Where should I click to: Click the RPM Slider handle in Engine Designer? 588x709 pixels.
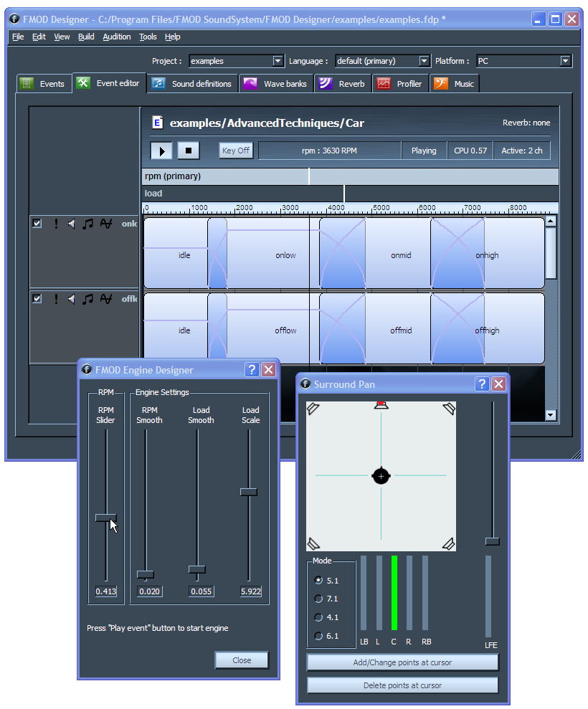click(x=106, y=518)
